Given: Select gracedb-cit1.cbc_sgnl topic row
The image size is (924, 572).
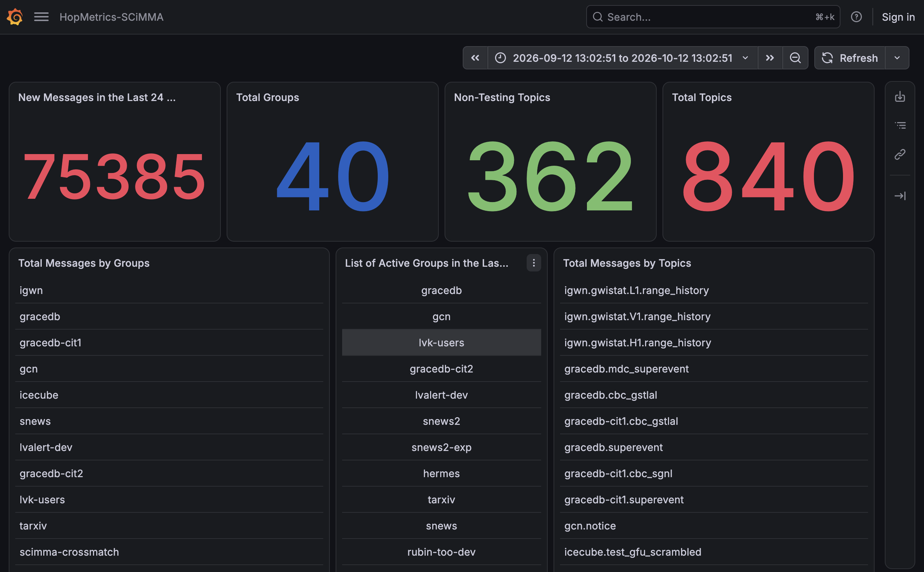Looking at the screenshot, I should (x=714, y=473).
